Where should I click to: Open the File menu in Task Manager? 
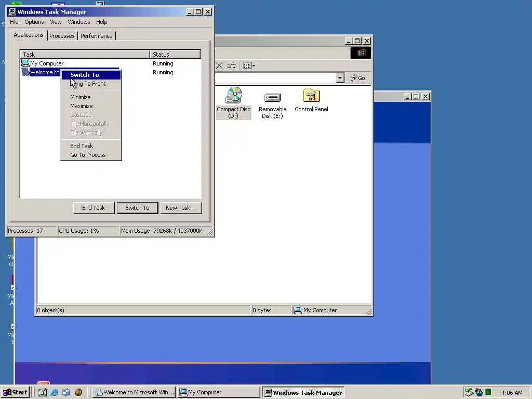pyautogui.click(x=14, y=22)
